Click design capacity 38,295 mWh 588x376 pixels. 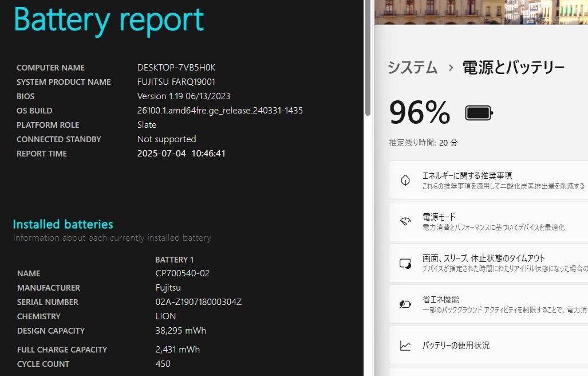(181, 331)
